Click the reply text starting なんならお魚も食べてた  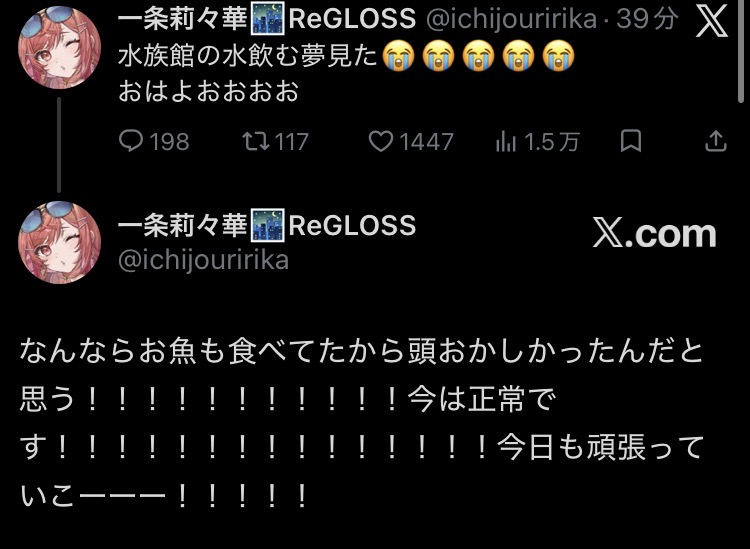(362, 423)
